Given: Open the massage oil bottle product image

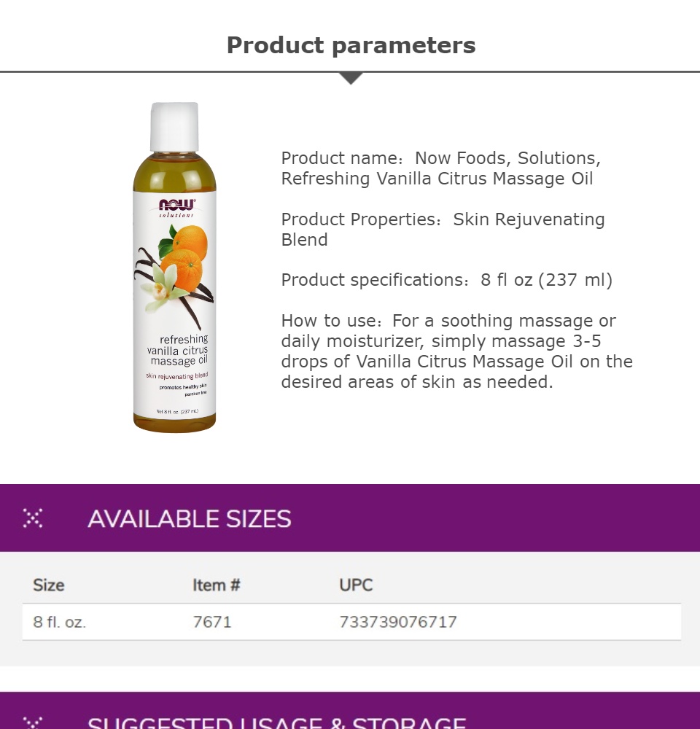Looking at the screenshot, I should tap(174, 268).
